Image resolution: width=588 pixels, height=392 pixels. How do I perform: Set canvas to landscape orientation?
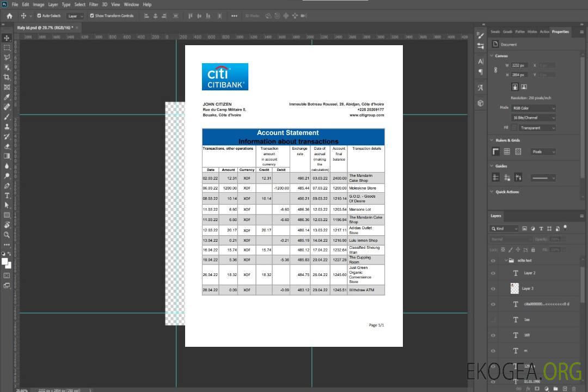click(x=524, y=87)
